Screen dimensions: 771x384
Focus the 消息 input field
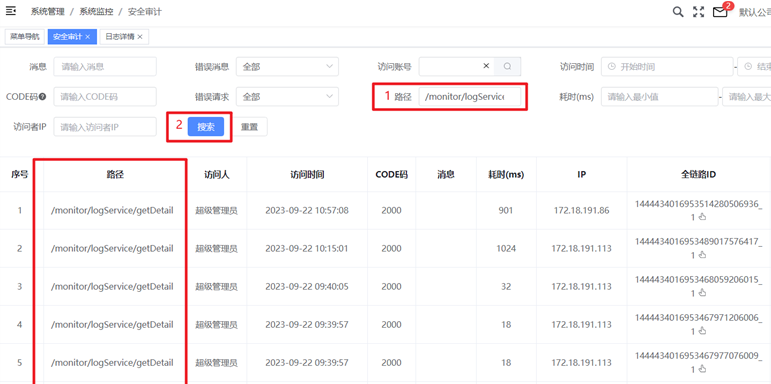click(x=105, y=66)
